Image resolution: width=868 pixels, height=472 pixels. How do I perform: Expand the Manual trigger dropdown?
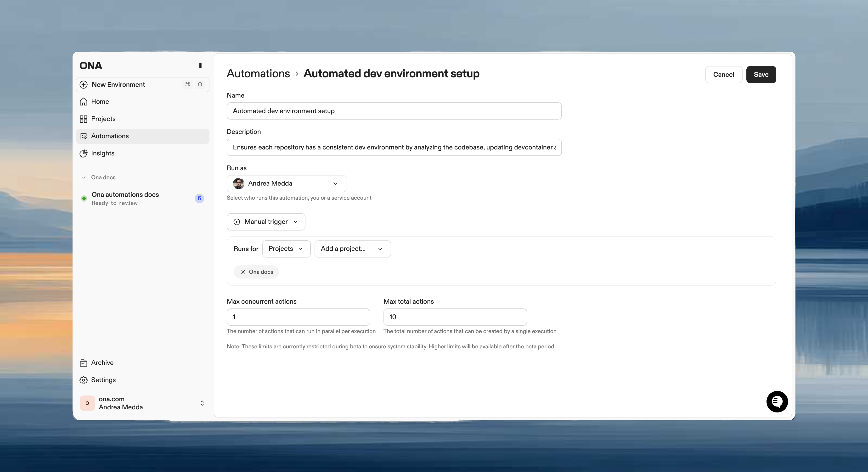[x=265, y=221]
